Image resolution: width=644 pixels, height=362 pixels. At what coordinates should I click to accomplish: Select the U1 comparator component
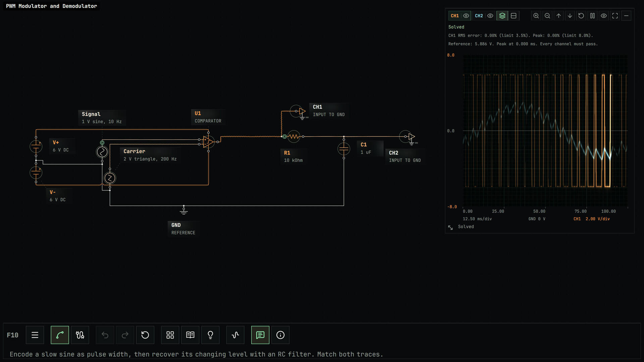click(x=208, y=142)
